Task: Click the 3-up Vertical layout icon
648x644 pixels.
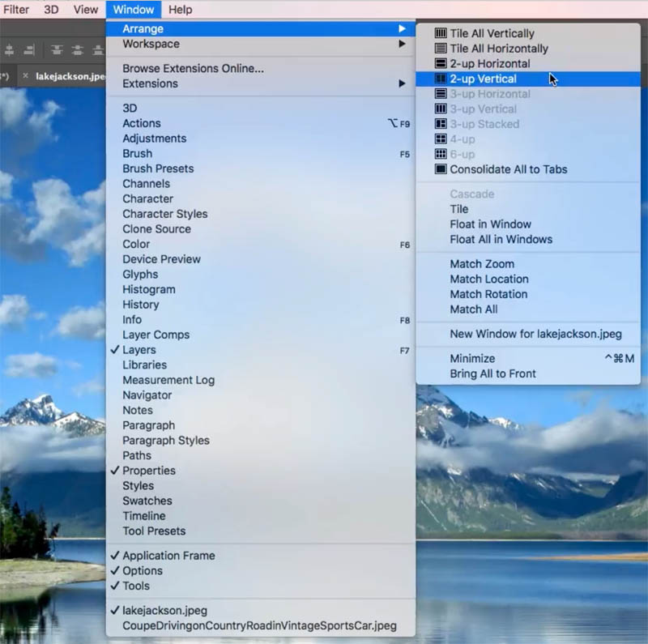Action: [441, 109]
